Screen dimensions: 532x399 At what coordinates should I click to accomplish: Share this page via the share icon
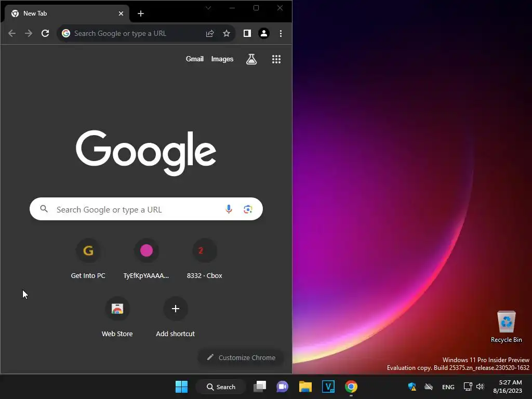coord(210,33)
